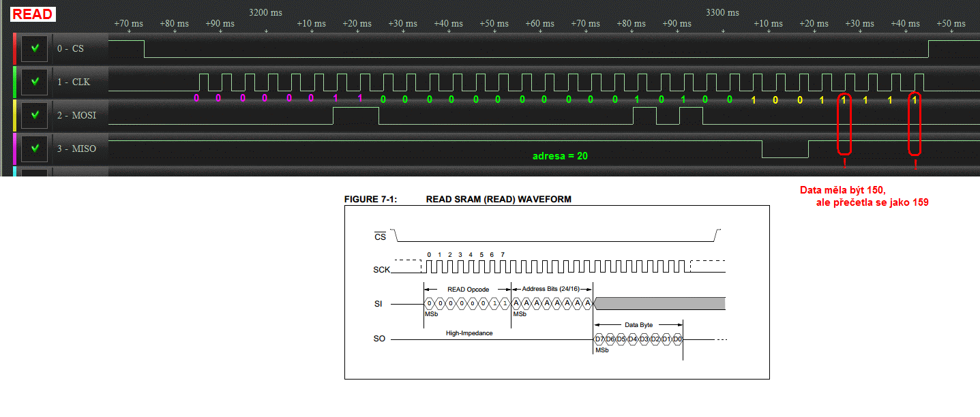Viewport: 980px width, 417px height.
Task: Toggle the checkbox for the CS channel
Action: tap(34, 49)
